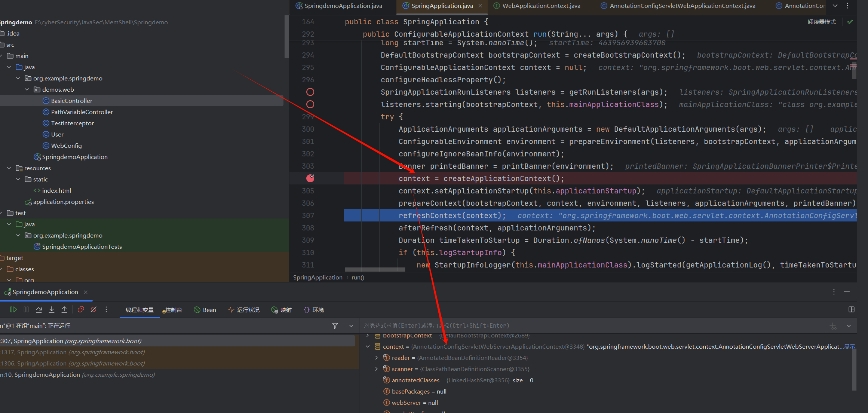Click the 显示 link on context value

pyautogui.click(x=850, y=347)
